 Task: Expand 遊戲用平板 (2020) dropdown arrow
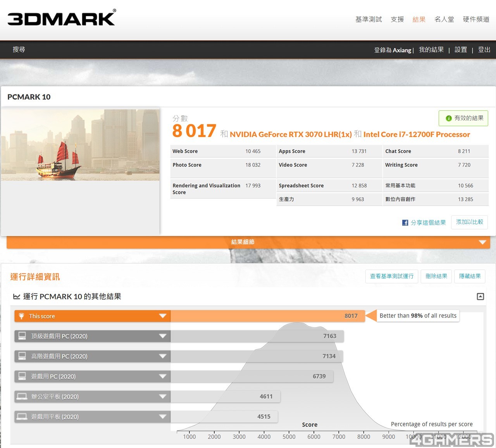tap(163, 417)
